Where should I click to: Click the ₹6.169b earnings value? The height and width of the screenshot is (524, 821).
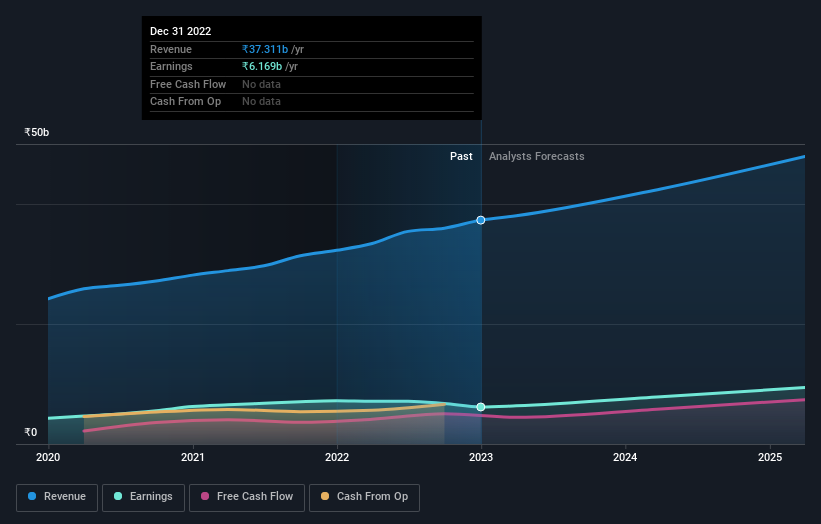pos(262,66)
